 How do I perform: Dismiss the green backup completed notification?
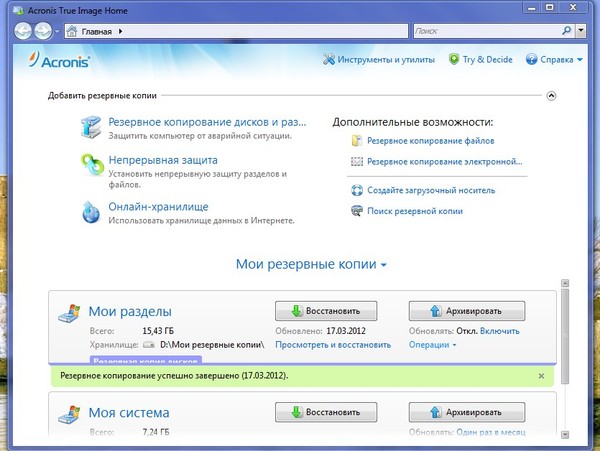click(x=541, y=376)
